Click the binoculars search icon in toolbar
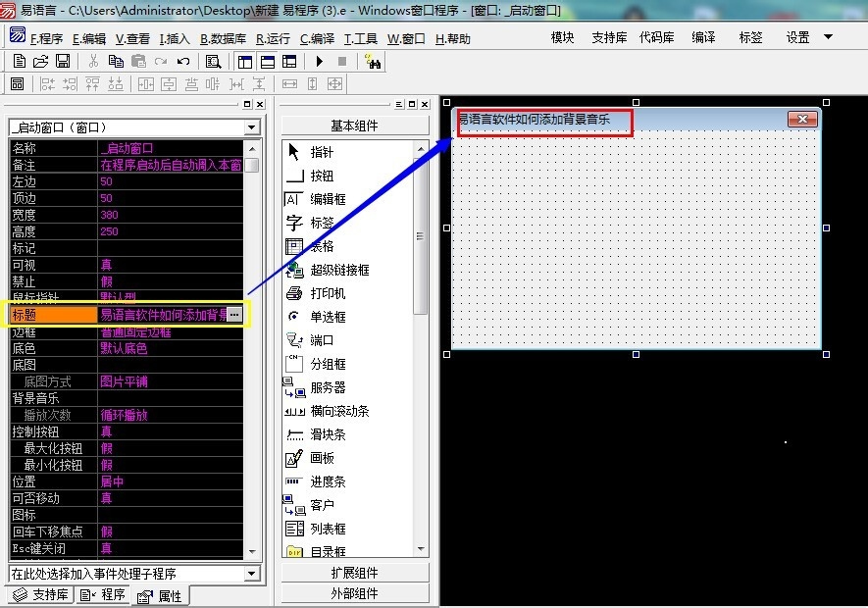The image size is (868, 608). tap(372, 62)
